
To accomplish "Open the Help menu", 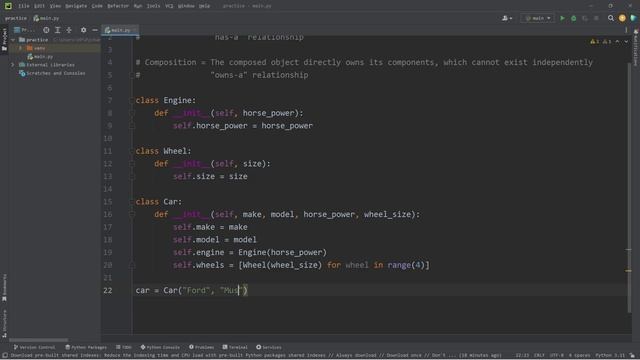I will [204, 6].
